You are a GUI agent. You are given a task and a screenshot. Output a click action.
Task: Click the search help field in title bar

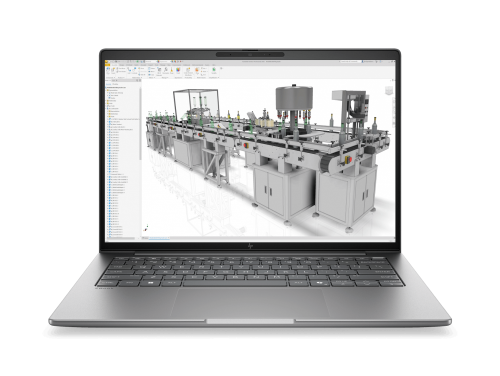(350, 62)
